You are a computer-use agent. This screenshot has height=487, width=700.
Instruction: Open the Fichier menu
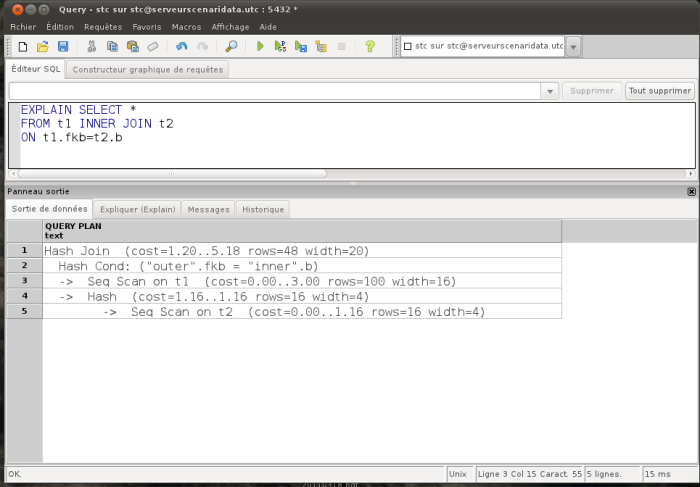[23, 27]
